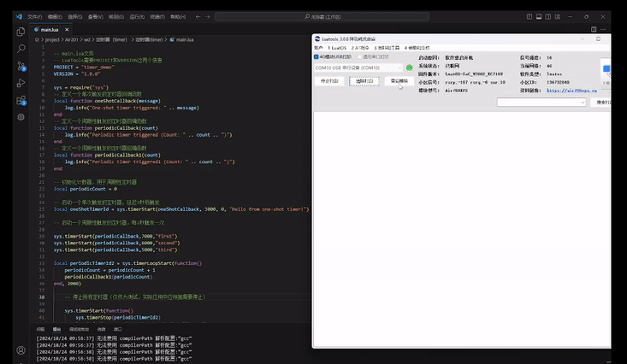Click 'Air201' in the breadcrumb path
627x364 pixels.
pyautogui.click(x=72, y=39)
